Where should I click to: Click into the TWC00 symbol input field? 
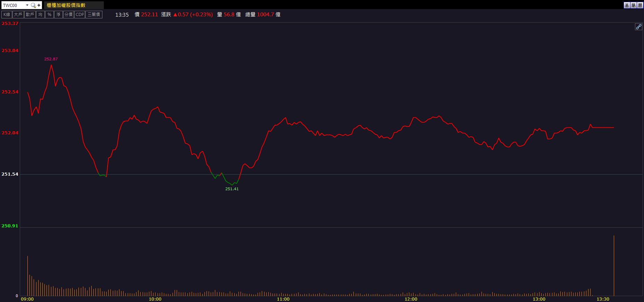pos(14,5)
